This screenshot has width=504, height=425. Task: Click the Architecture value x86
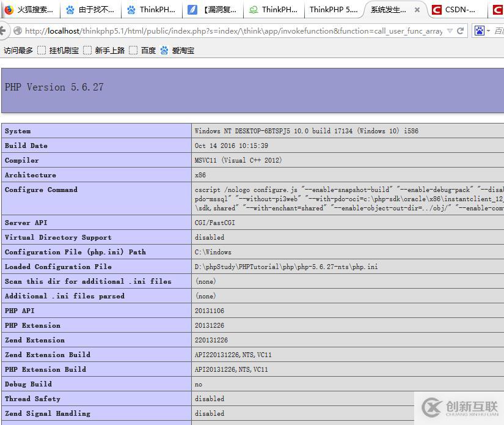click(200, 175)
